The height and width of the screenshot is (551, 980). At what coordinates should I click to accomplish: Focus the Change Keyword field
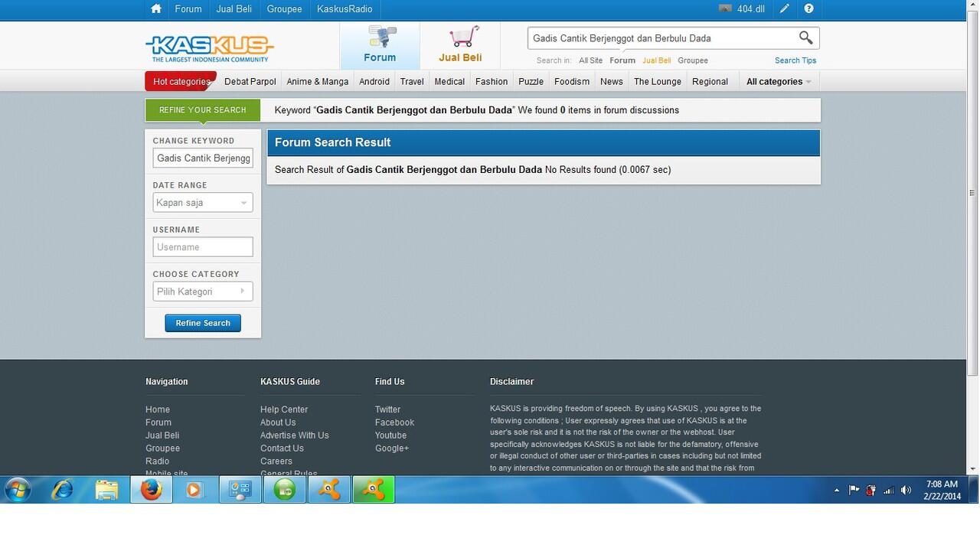203,158
